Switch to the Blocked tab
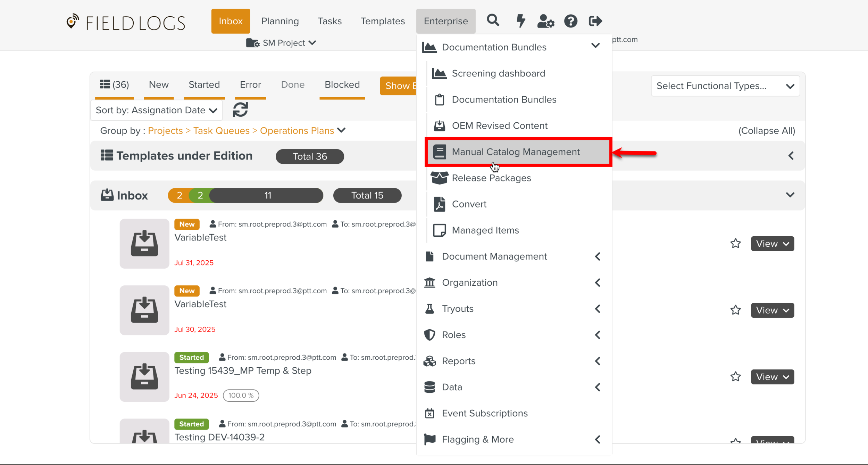Screen dimensions: 868x465 pyautogui.click(x=342, y=85)
